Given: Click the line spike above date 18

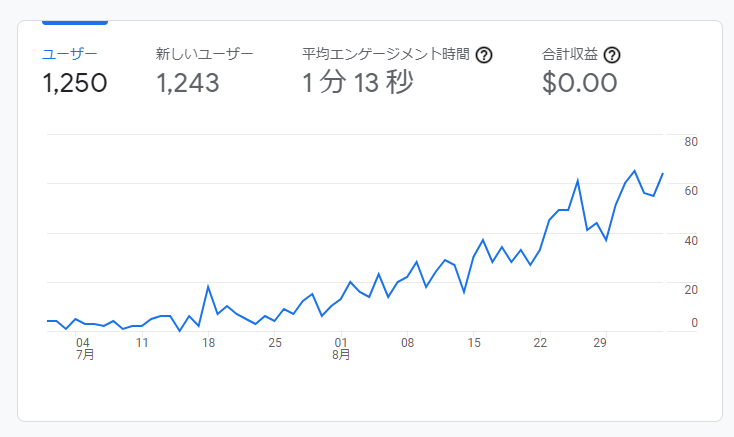Looking at the screenshot, I should tap(208, 287).
